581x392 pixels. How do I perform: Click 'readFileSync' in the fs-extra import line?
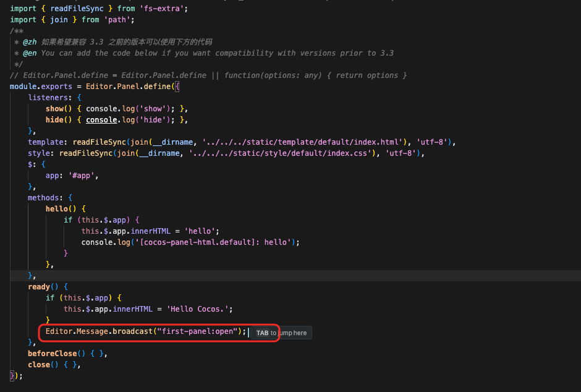77,9
